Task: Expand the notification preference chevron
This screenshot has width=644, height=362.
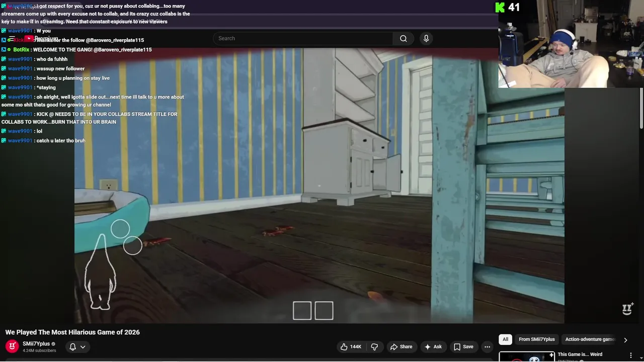Action: [x=83, y=347]
